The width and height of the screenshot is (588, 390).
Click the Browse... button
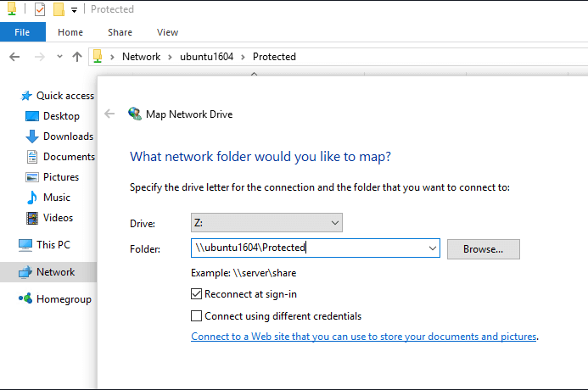pyautogui.click(x=483, y=248)
